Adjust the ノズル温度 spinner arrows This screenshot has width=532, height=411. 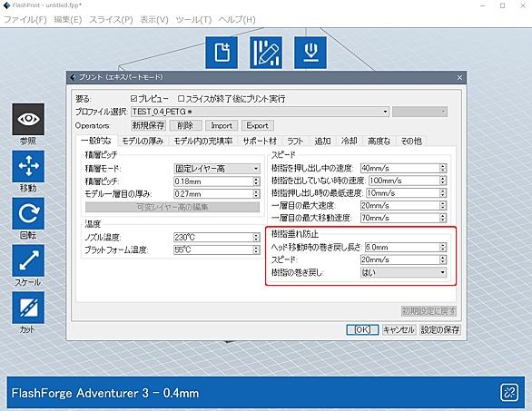tap(257, 237)
